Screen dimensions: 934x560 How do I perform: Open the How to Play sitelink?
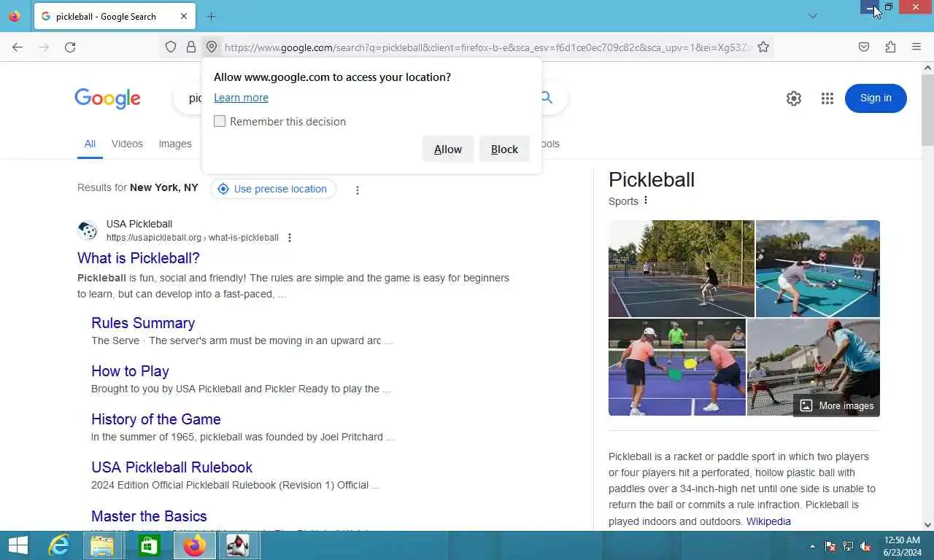pyautogui.click(x=130, y=371)
